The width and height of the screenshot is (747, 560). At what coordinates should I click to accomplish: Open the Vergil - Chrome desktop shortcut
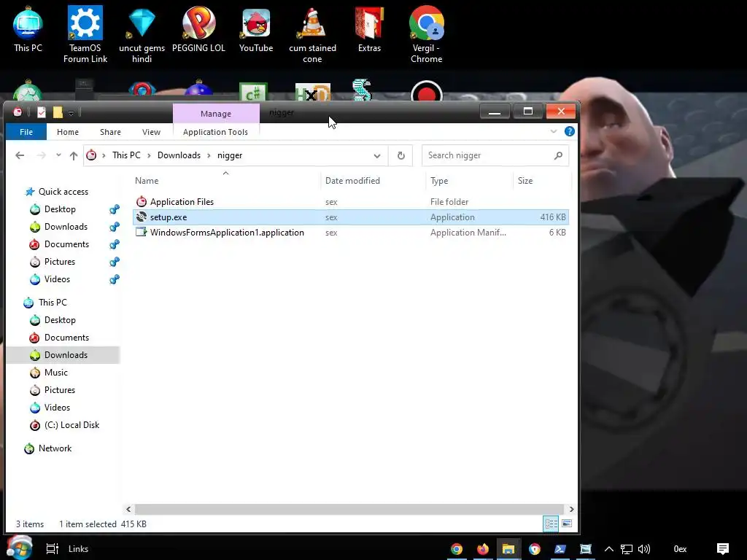[x=426, y=34]
